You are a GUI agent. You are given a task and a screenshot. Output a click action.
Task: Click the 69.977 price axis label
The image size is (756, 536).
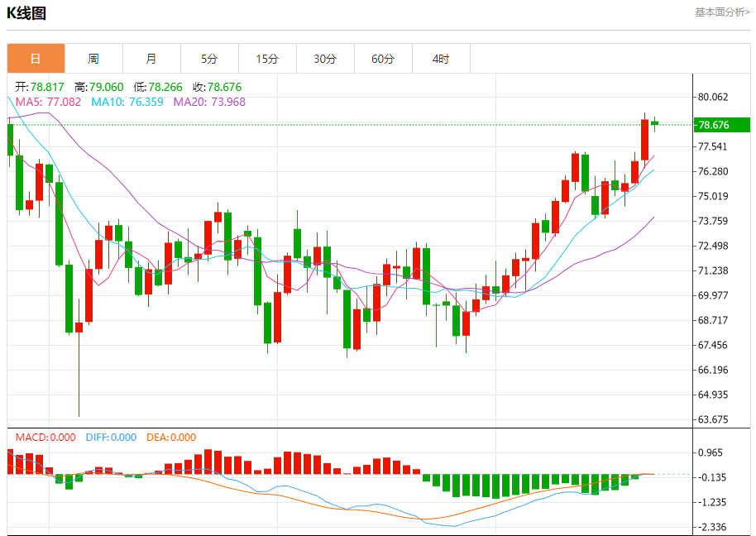pyautogui.click(x=713, y=295)
